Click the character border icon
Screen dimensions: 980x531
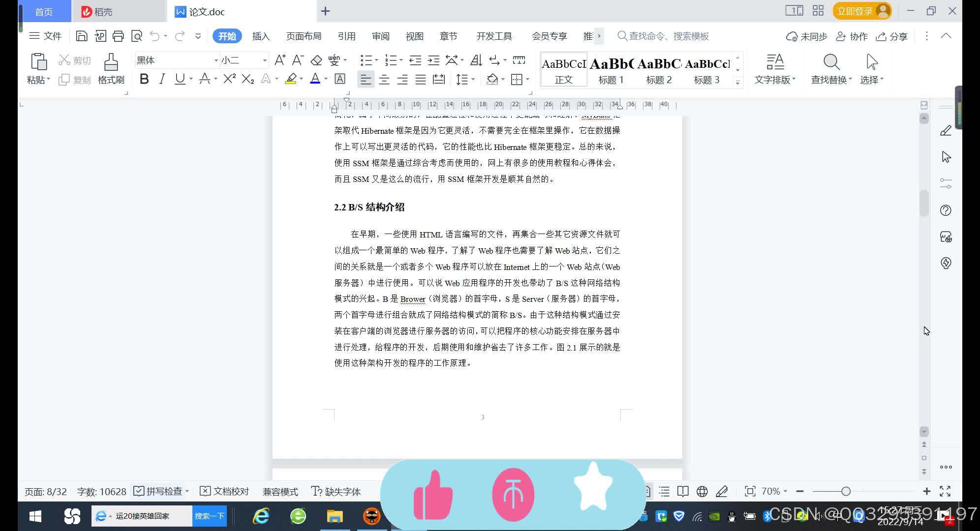point(340,79)
